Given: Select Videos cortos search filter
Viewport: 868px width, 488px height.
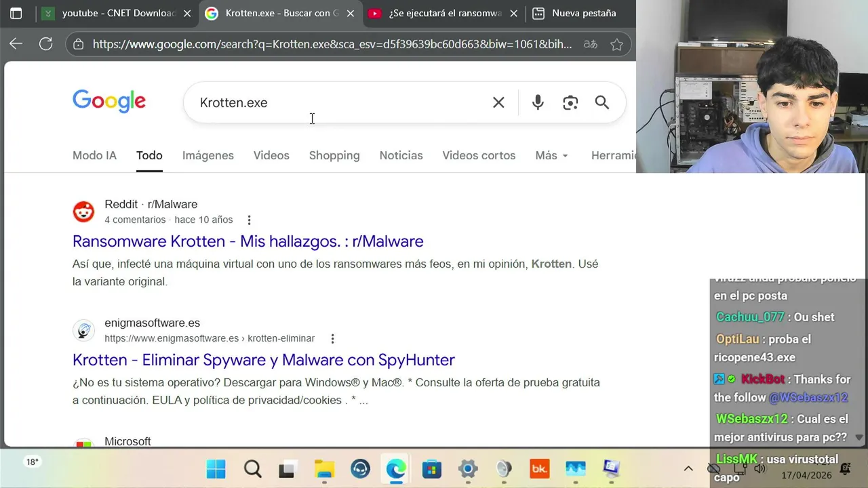Looking at the screenshot, I should point(479,155).
